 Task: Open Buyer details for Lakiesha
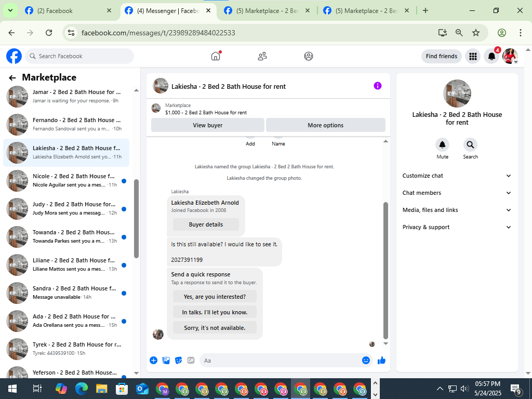(x=206, y=224)
